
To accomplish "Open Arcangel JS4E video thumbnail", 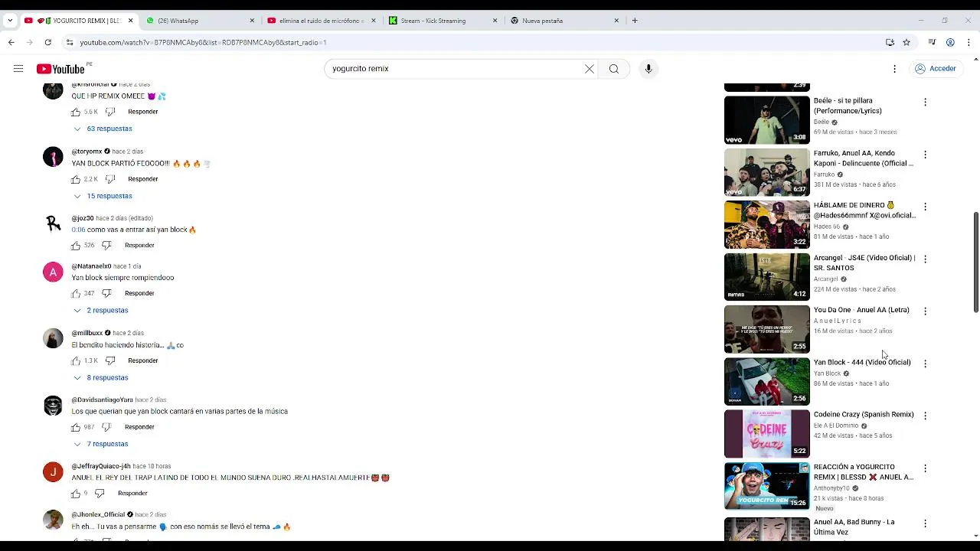I will pos(766,277).
